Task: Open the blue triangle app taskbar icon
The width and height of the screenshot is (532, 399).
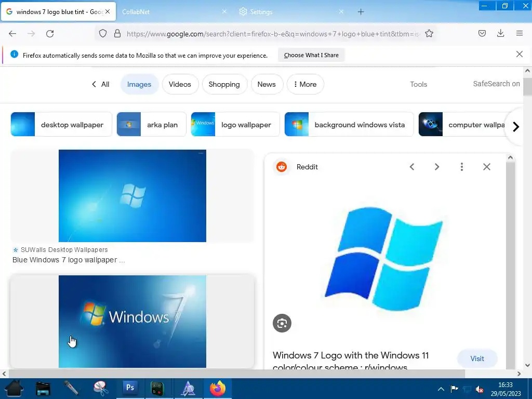Action: (188, 389)
